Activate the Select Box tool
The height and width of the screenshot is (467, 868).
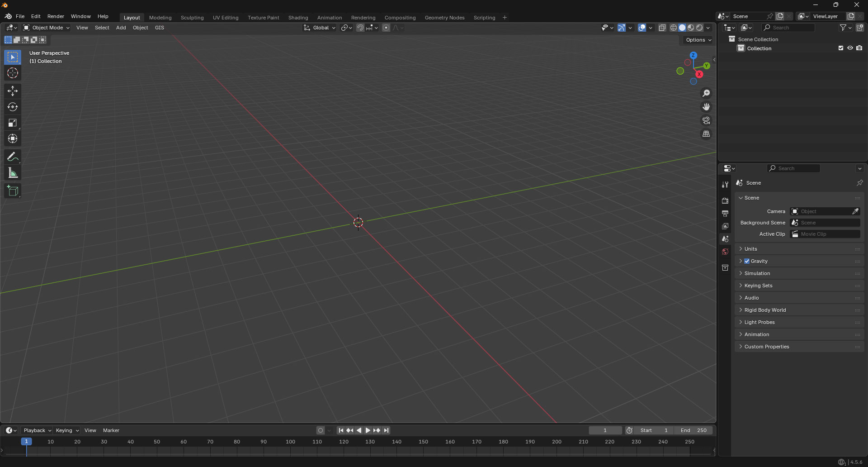tap(13, 57)
